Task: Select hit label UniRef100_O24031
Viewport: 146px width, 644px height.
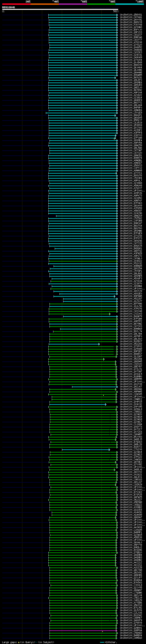Action: [131, 55]
